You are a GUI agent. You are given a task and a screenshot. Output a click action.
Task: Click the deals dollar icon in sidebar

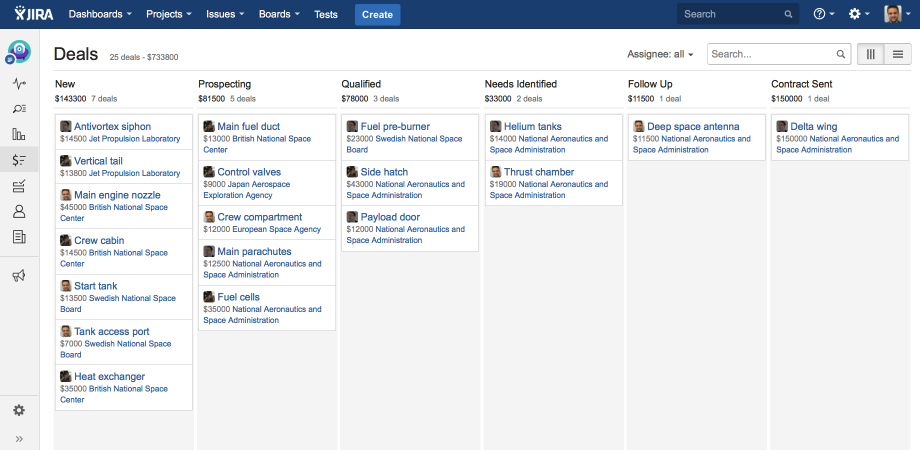pos(19,160)
